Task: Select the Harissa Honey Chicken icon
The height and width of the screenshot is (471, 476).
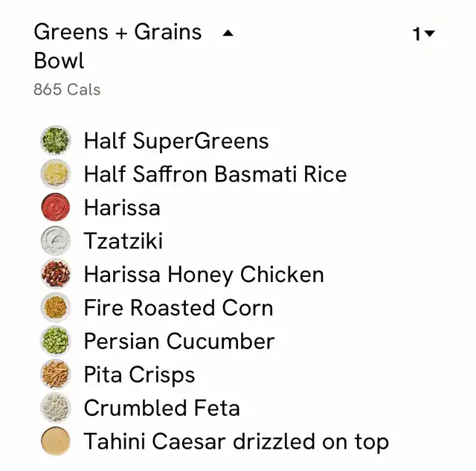Action: pos(56,275)
